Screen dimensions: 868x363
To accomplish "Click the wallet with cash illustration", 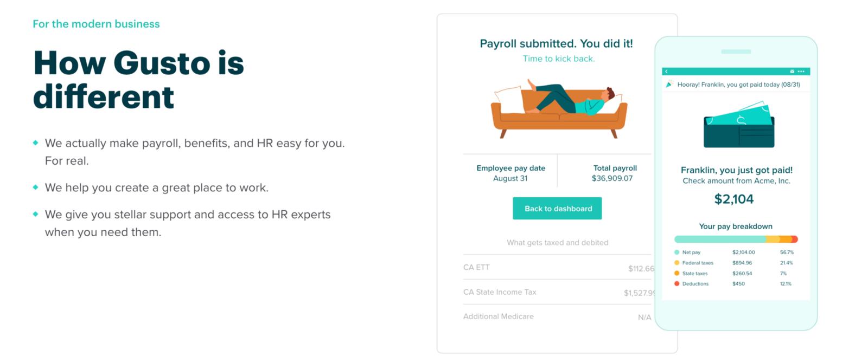I will (738, 125).
